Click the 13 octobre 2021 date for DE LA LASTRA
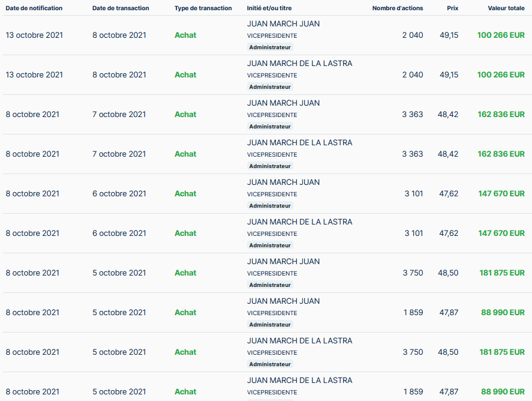The width and height of the screenshot is (532, 401). tap(34, 75)
